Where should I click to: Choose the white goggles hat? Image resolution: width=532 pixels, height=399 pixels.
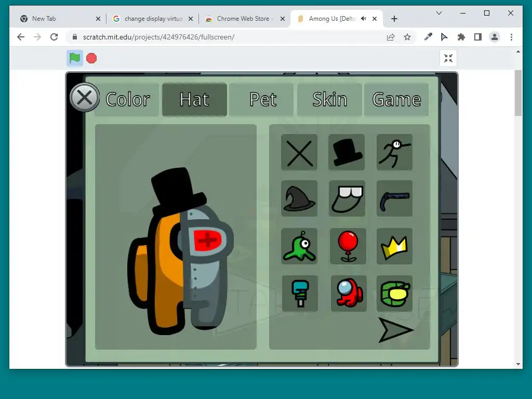(x=347, y=198)
